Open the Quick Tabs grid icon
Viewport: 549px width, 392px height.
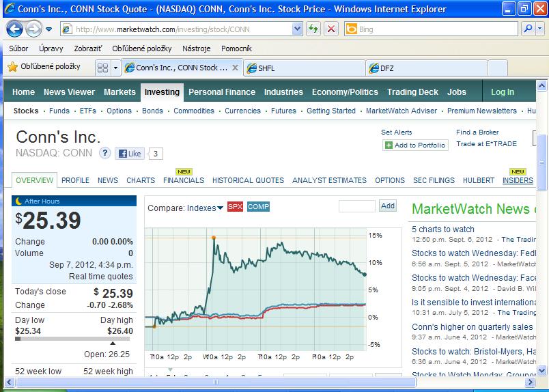pyautogui.click(x=102, y=68)
